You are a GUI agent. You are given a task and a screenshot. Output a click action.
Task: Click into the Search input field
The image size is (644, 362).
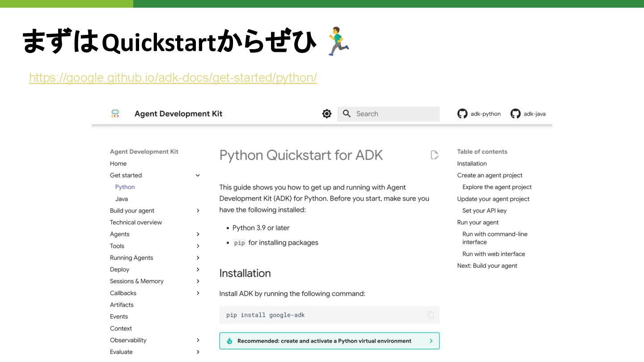[388, 114]
